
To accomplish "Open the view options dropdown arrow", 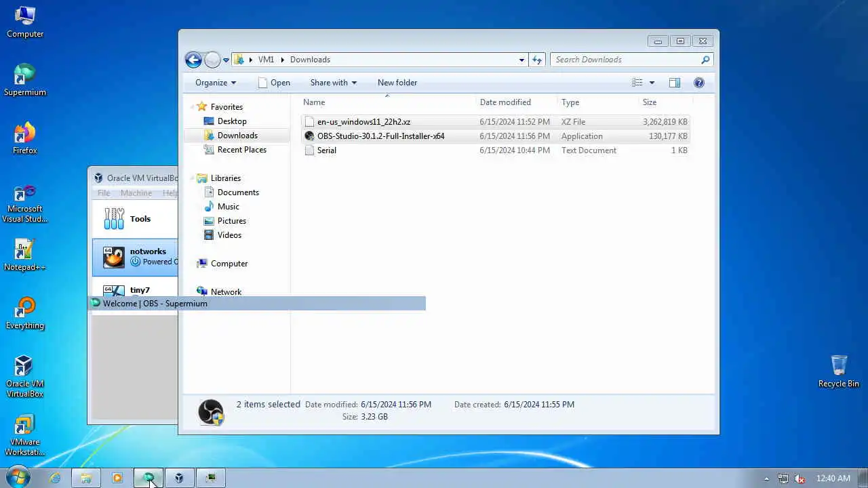I will tap(652, 83).
